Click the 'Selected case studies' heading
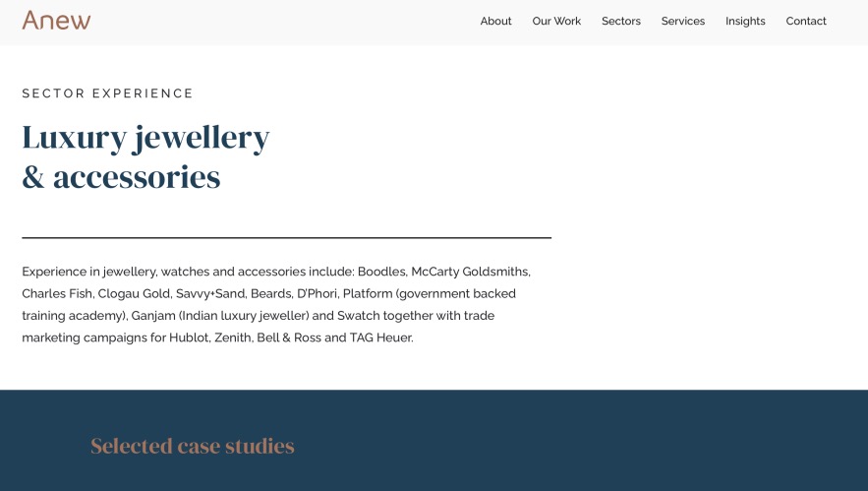The height and width of the screenshot is (491, 868). point(193,447)
